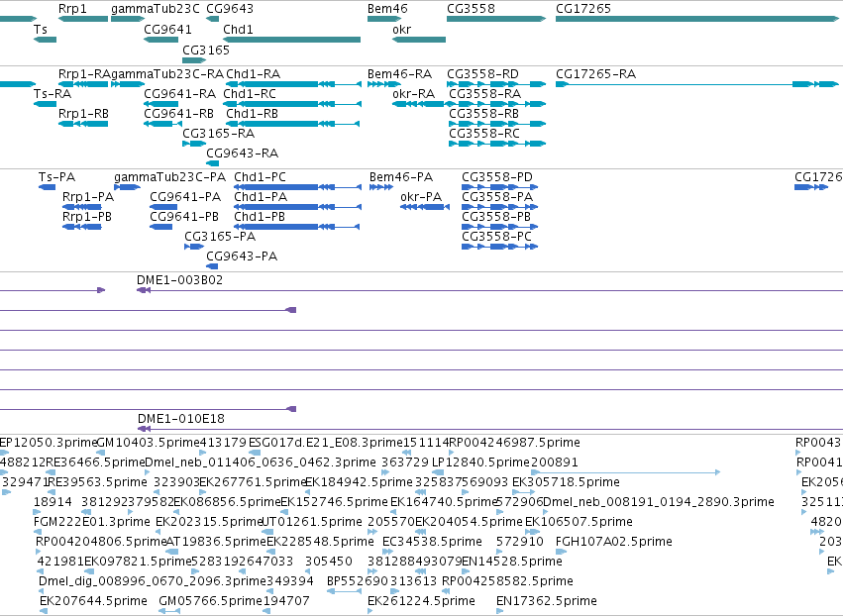This screenshot has width=843, height=616.
Task: Click transcript CG9643-RA label
Action: (242, 154)
